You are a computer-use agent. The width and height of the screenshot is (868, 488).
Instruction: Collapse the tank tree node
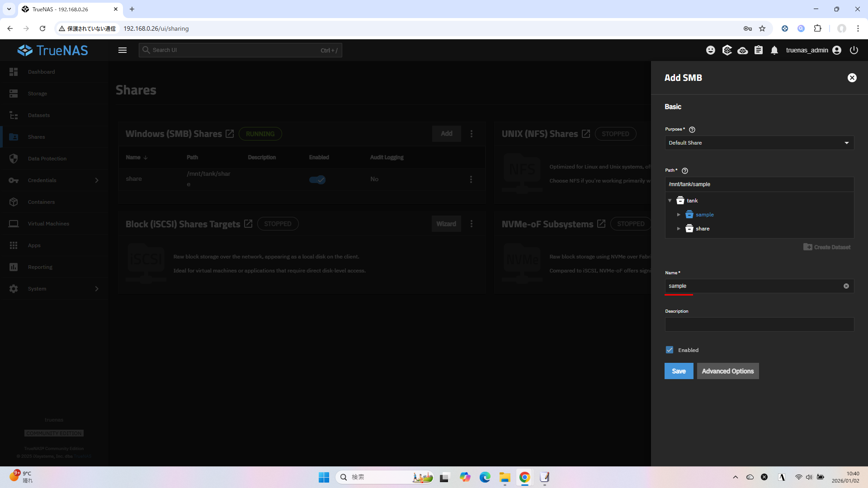point(670,201)
